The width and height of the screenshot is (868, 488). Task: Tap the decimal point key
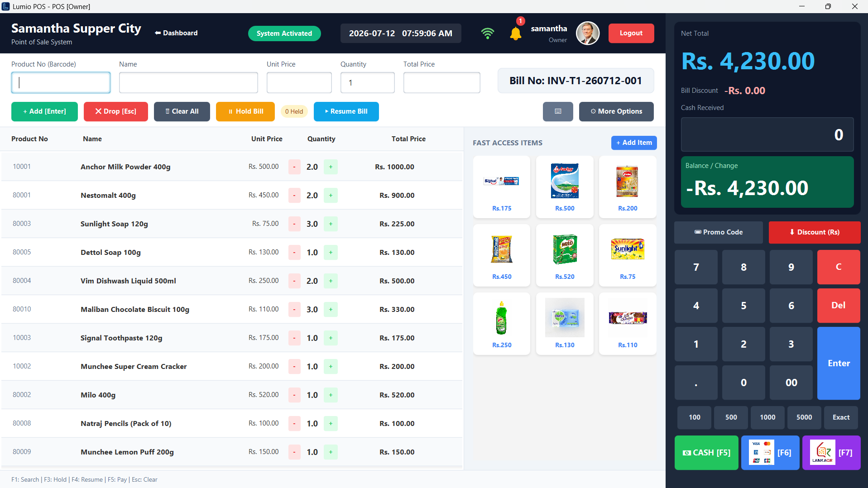[x=696, y=383]
